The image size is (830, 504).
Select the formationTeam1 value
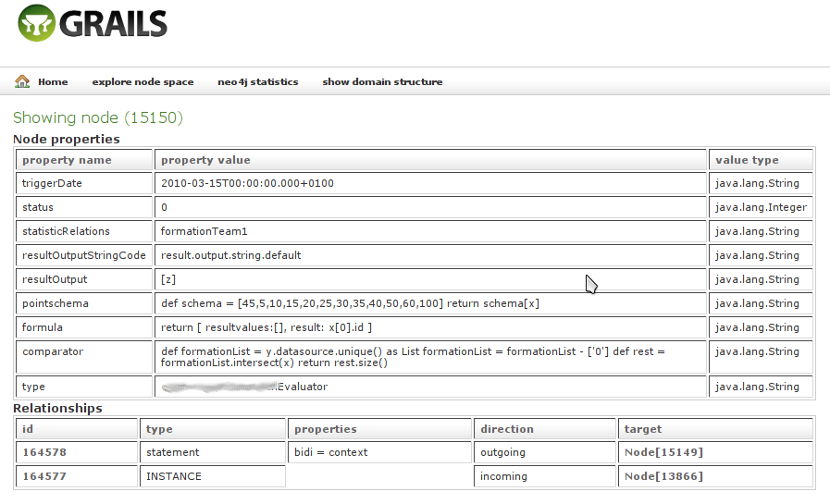[x=204, y=231]
